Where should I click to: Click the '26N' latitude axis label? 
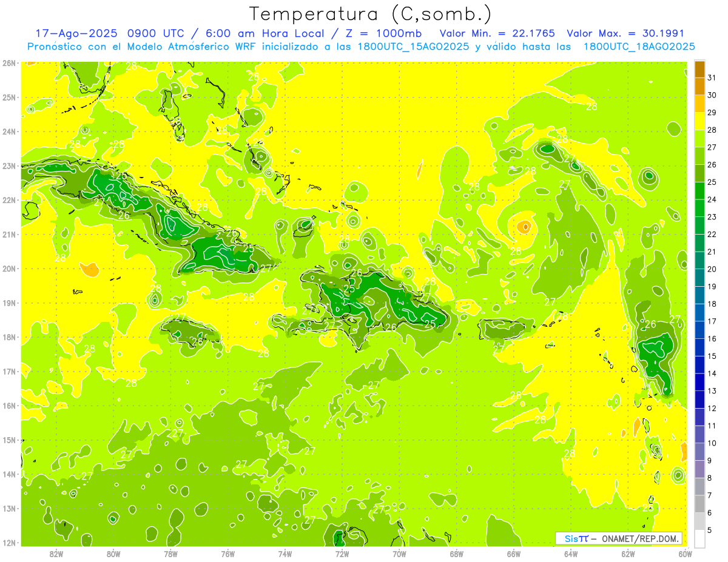(9, 63)
